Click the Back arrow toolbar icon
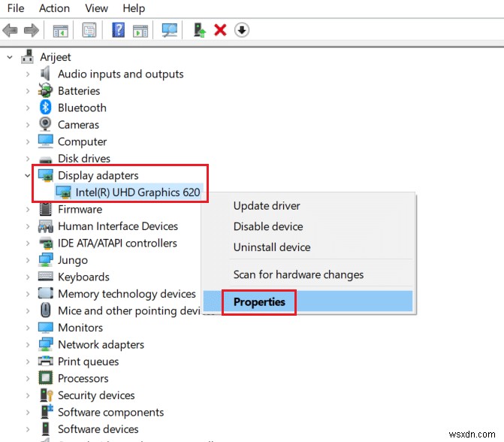 point(10,30)
